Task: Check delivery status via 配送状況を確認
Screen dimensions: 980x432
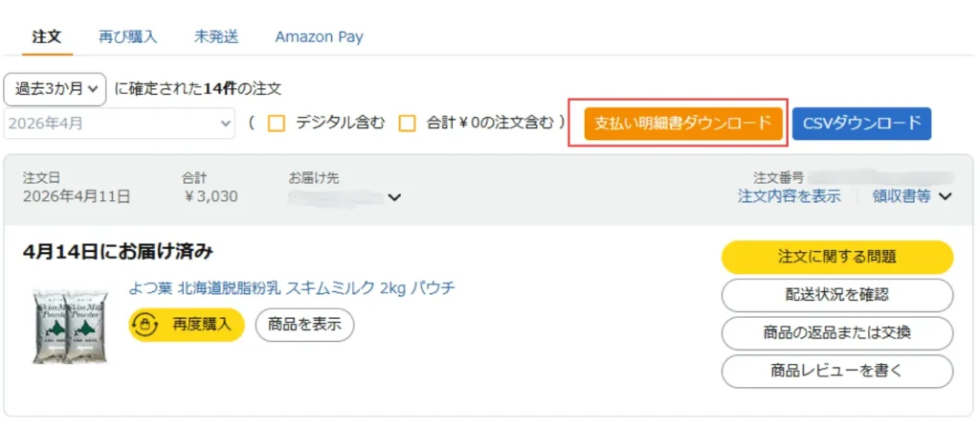Action: click(x=836, y=295)
